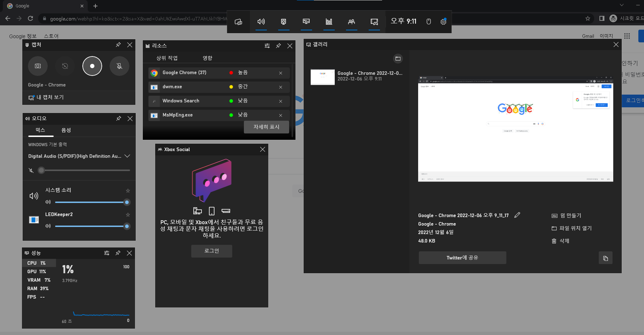The image size is (644, 335).
Task: Select the CPU metric in Performance
Action: coord(39,263)
